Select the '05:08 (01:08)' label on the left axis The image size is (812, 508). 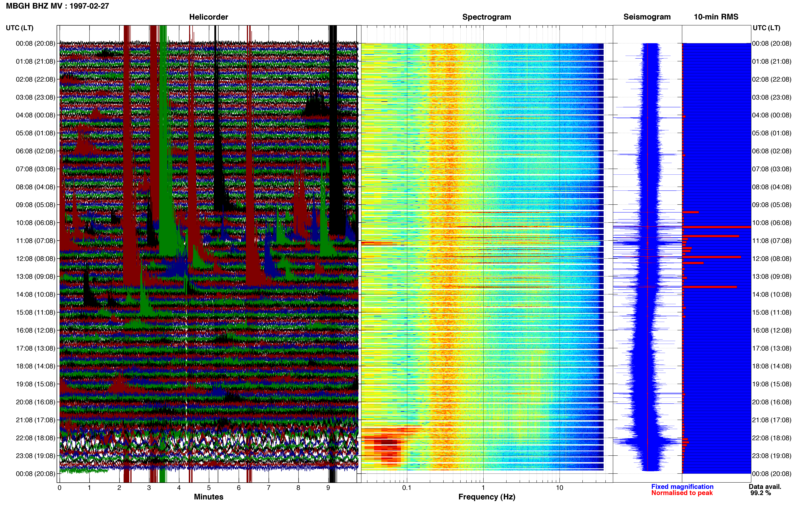tap(35, 133)
